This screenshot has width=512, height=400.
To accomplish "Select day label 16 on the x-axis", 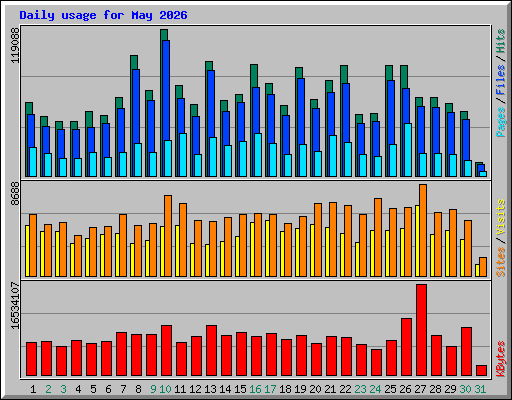I will click(255, 389).
